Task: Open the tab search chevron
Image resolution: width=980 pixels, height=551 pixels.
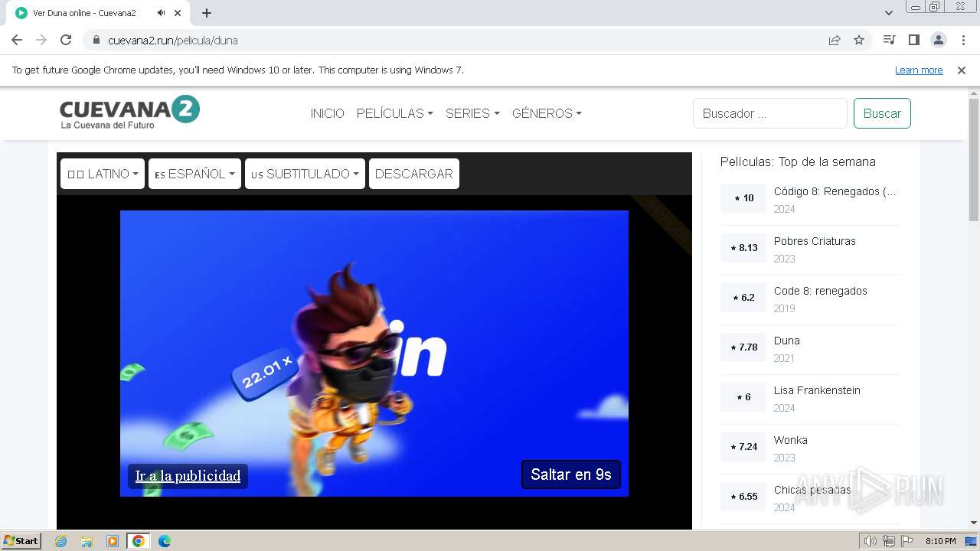Action: (889, 13)
